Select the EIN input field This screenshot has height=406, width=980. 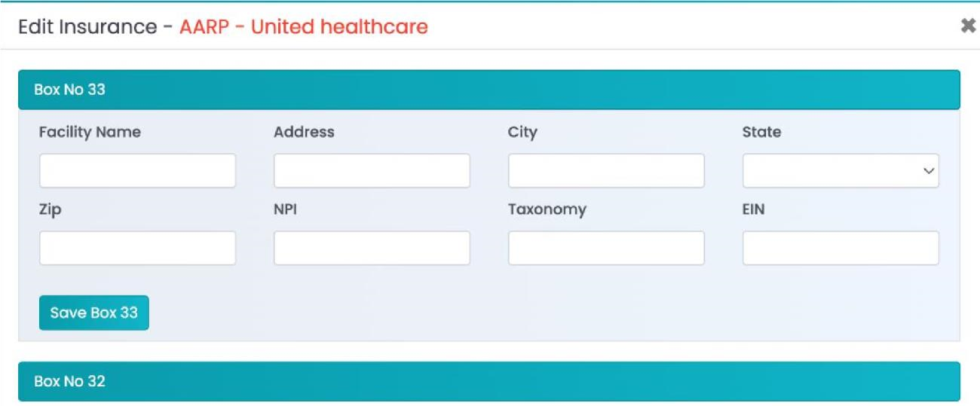coord(841,249)
